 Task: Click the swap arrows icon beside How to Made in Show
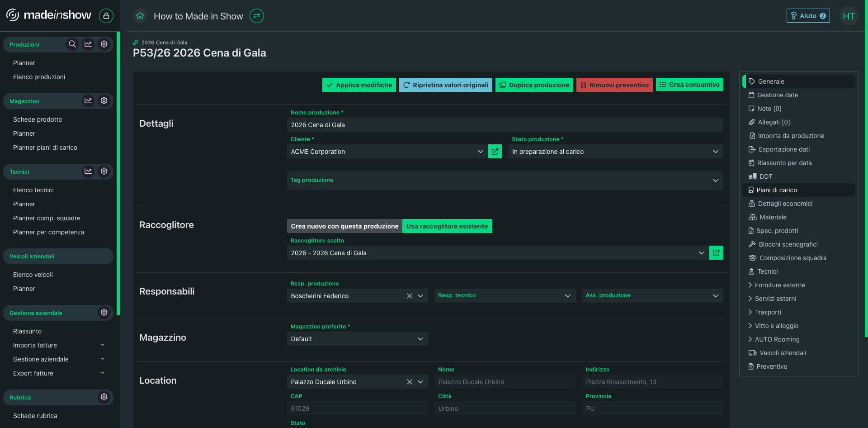pyautogui.click(x=257, y=16)
